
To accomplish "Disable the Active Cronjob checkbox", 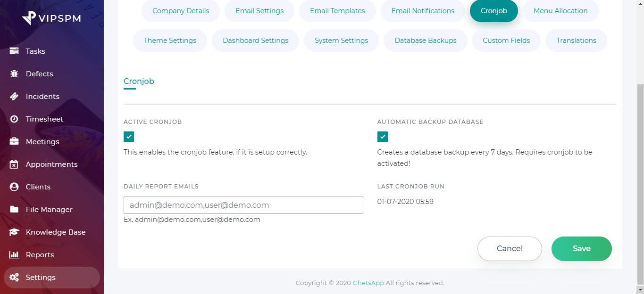I will tap(128, 137).
